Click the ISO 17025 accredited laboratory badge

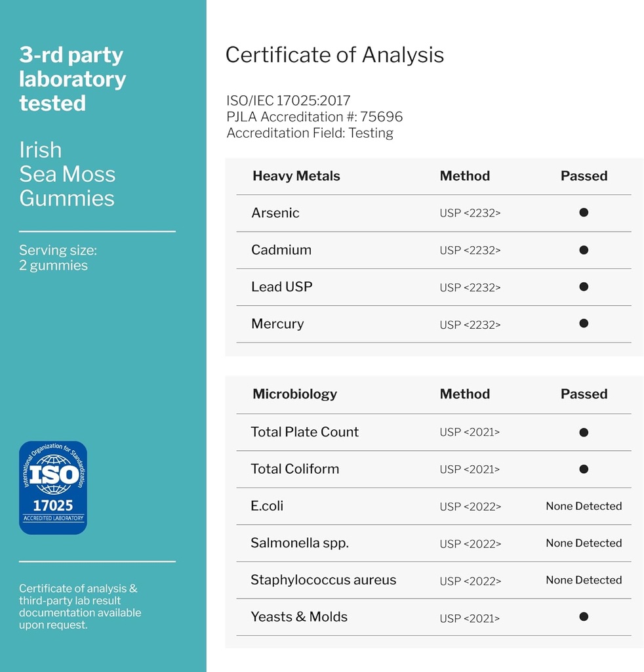pyautogui.click(x=52, y=487)
